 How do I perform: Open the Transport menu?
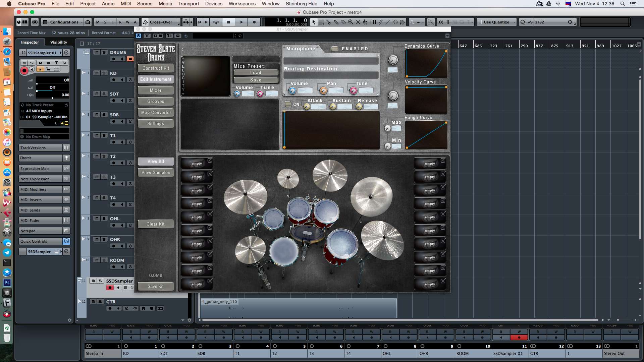coord(188,4)
